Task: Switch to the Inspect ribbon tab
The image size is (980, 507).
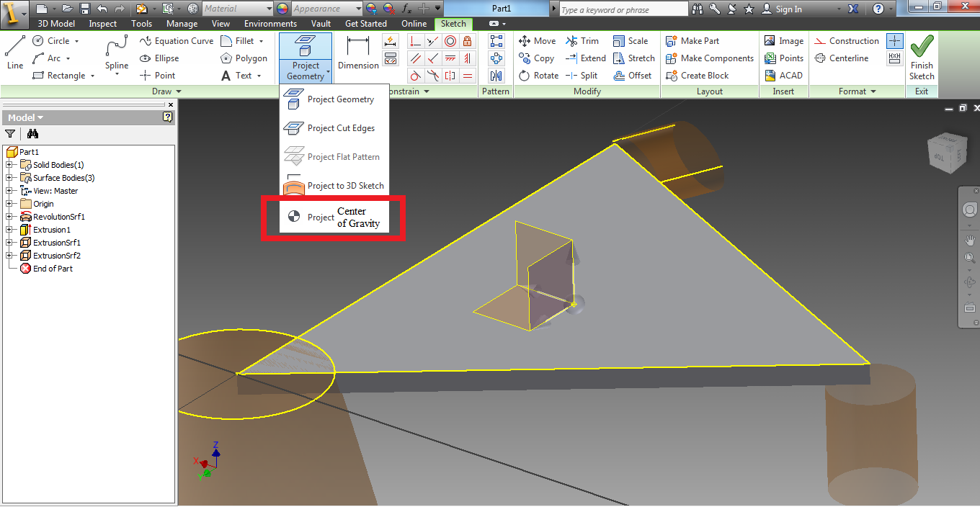Action: (x=102, y=23)
